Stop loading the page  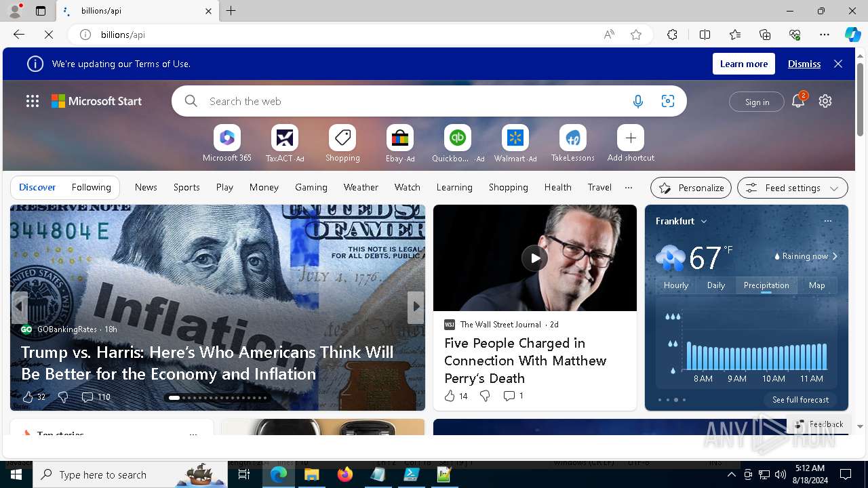point(49,35)
